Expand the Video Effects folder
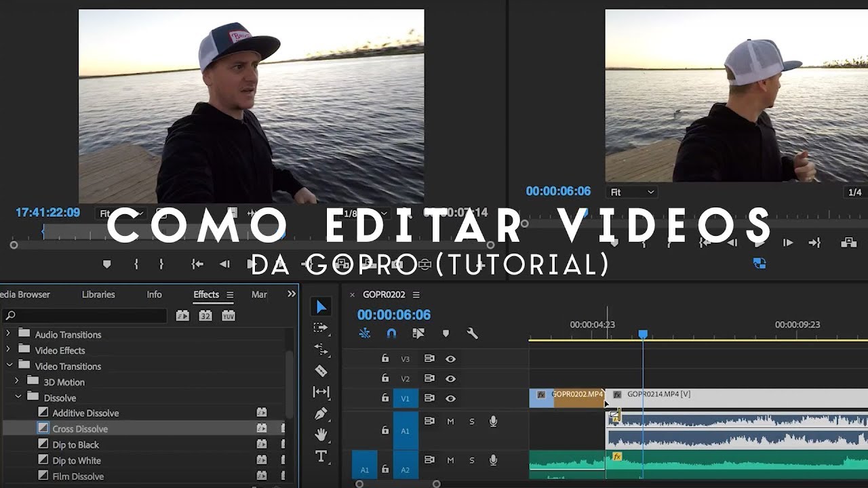The width and height of the screenshot is (868, 488). [x=8, y=350]
